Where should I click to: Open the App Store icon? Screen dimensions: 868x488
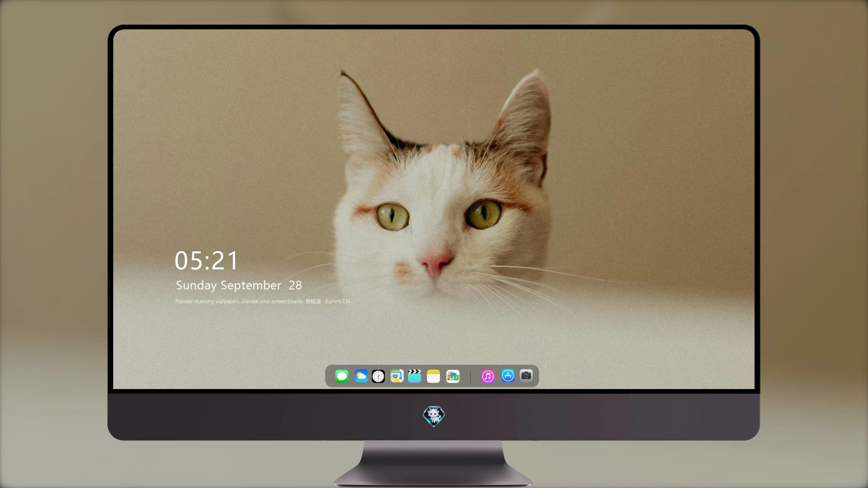pos(508,375)
